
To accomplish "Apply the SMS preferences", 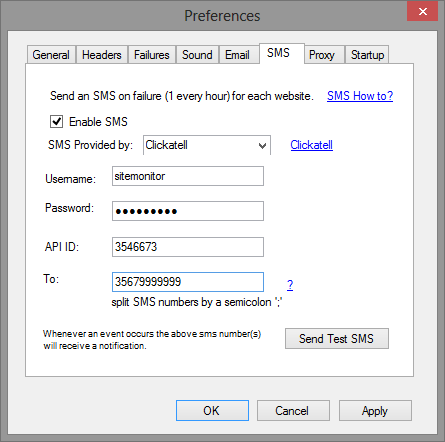I will tap(375, 411).
